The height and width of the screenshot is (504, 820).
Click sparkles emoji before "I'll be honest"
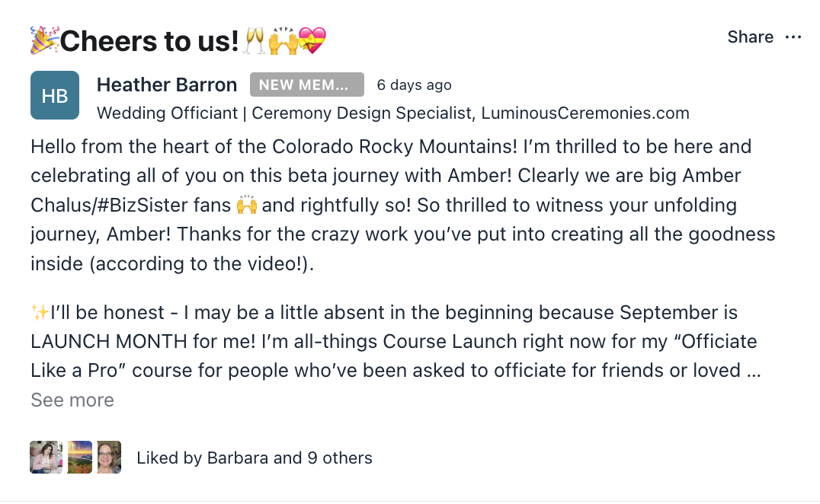(40, 313)
